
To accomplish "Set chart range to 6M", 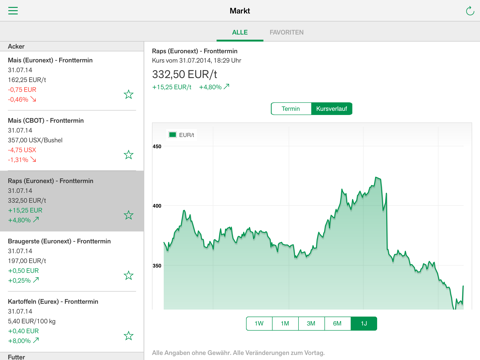I will pos(337,323).
